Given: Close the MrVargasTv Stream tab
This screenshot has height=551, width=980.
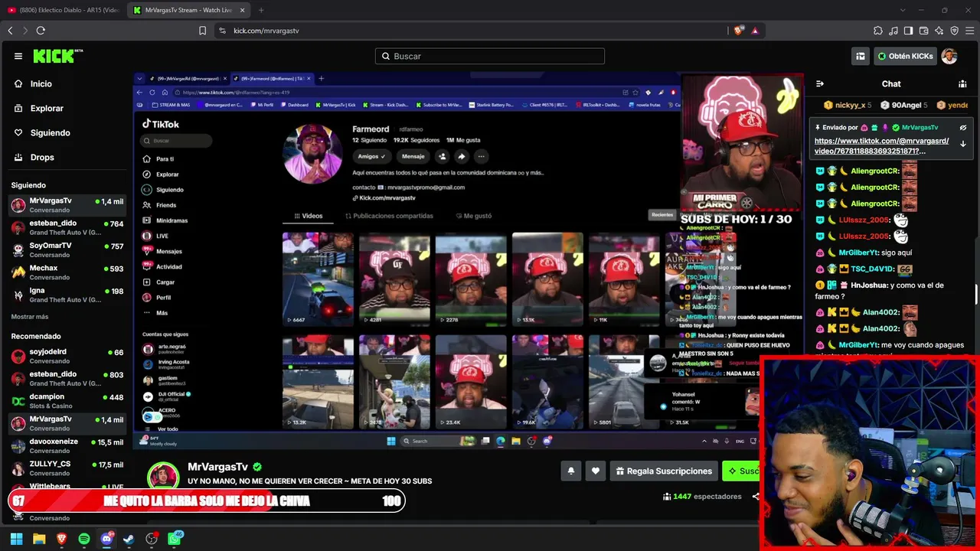Looking at the screenshot, I should point(243,10).
